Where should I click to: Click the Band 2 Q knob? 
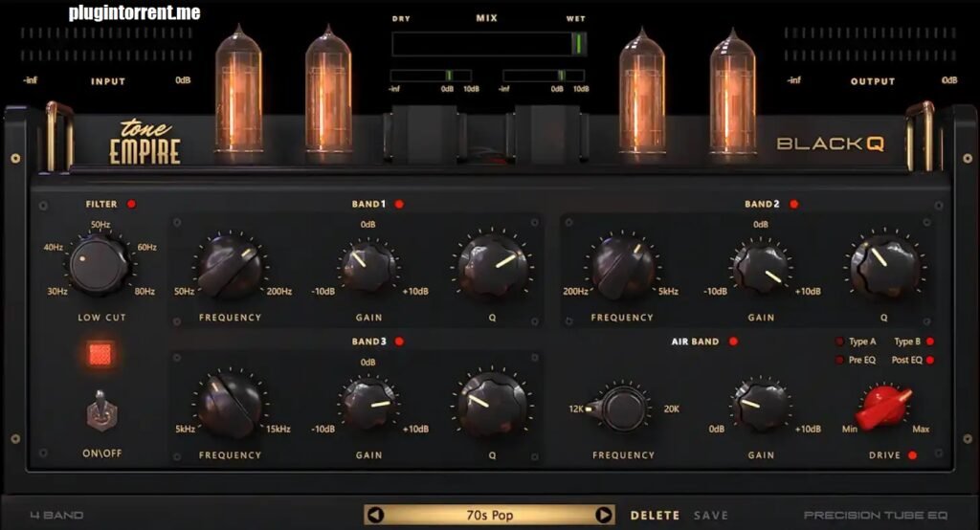click(x=883, y=267)
